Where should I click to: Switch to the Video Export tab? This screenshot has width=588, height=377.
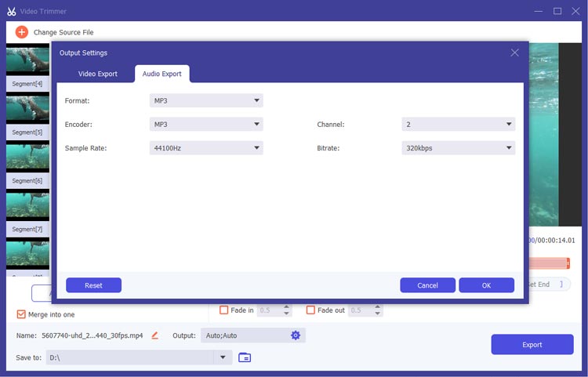pyautogui.click(x=98, y=74)
